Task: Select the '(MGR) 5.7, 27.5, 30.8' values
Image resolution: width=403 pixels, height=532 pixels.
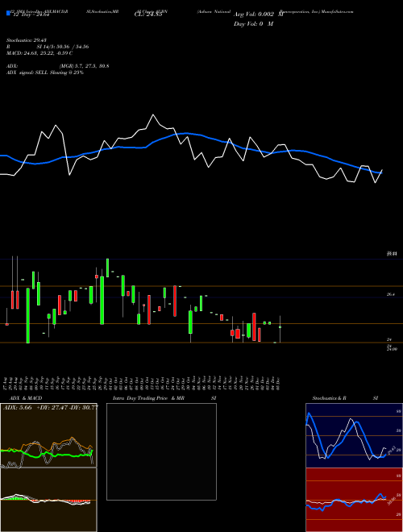Action: point(84,66)
